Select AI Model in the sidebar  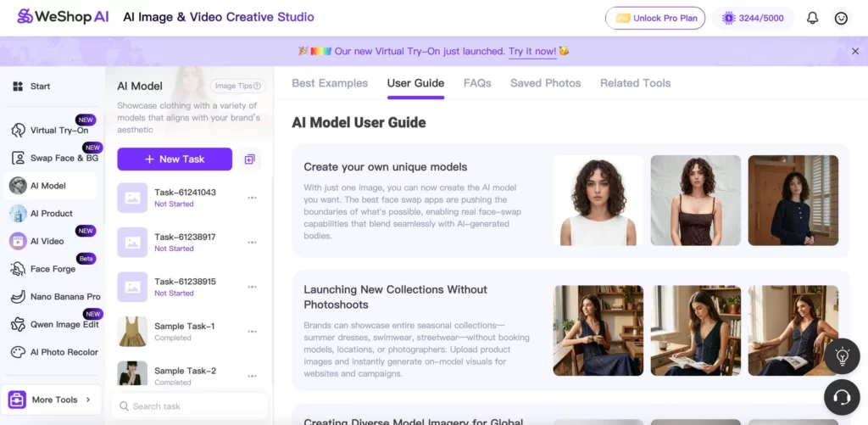click(x=50, y=186)
